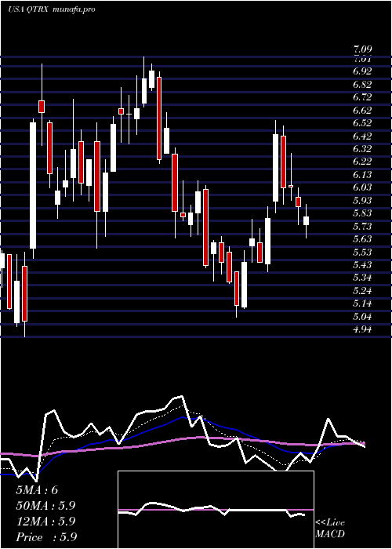Select the 6.62 price axis label

(362, 111)
